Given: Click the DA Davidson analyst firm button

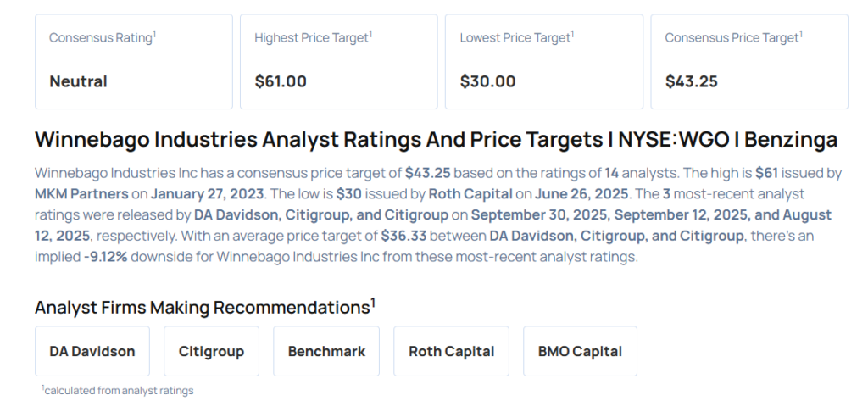Looking at the screenshot, I should click(92, 351).
